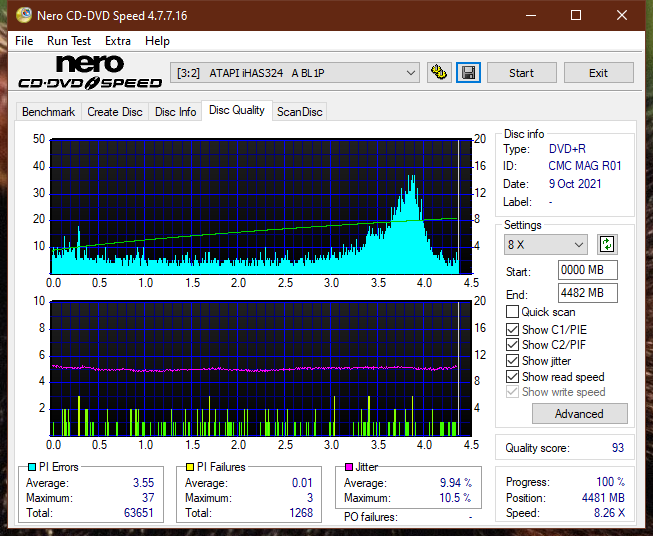653x536 pixels.
Task: Click the cyan PI Errors legend swatch
Action: (32, 467)
